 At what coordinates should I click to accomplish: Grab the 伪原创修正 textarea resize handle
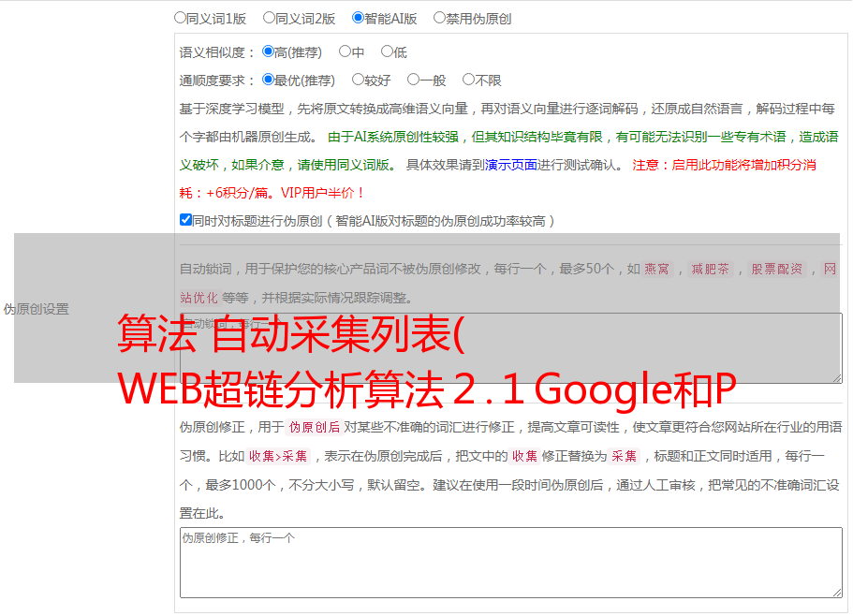[837, 592]
